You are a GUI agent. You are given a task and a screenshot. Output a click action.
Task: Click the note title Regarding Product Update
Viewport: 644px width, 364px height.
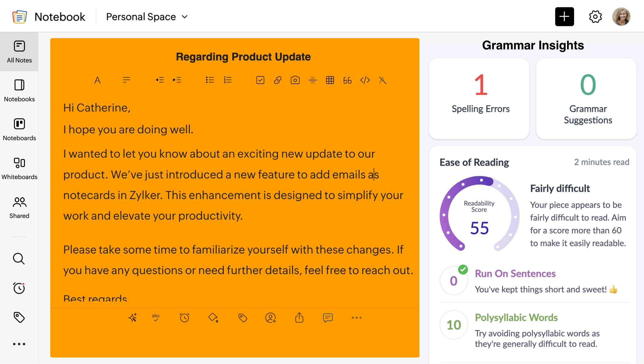point(243,57)
